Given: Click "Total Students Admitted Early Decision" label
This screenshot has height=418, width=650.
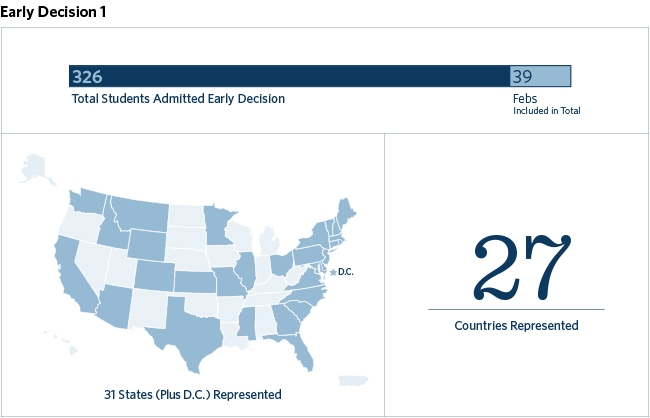Looking at the screenshot, I should click(x=178, y=99).
